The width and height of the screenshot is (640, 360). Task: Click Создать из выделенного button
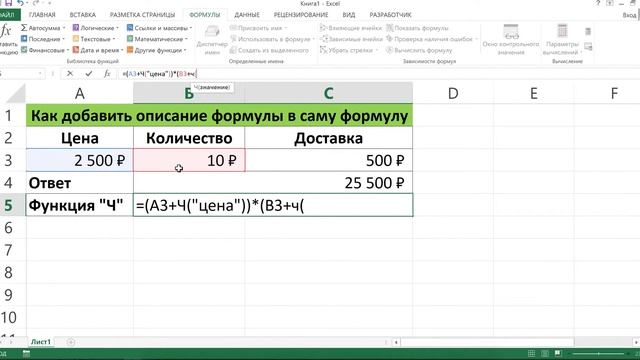click(x=269, y=50)
